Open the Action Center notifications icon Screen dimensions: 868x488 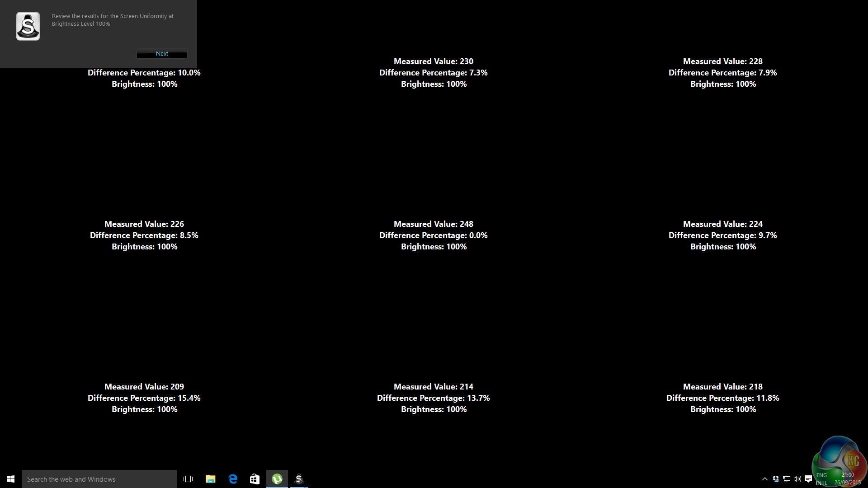[x=808, y=479]
